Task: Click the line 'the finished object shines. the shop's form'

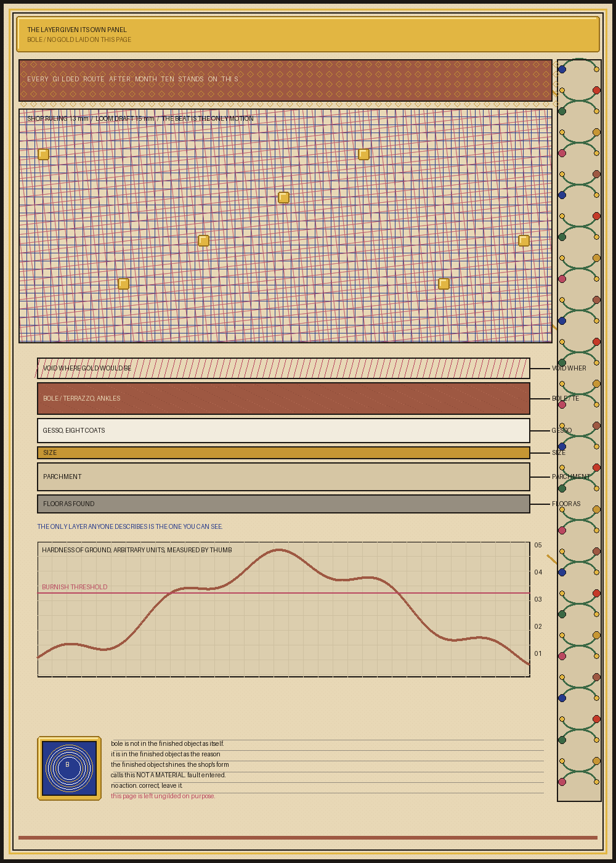Action: (x=170, y=764)
